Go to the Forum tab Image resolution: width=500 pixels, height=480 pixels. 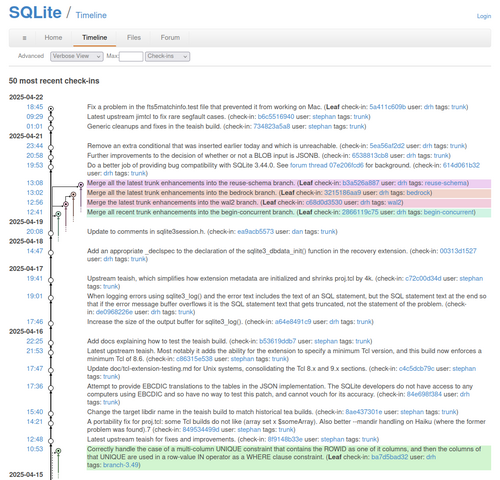click(x=170, y=38)
